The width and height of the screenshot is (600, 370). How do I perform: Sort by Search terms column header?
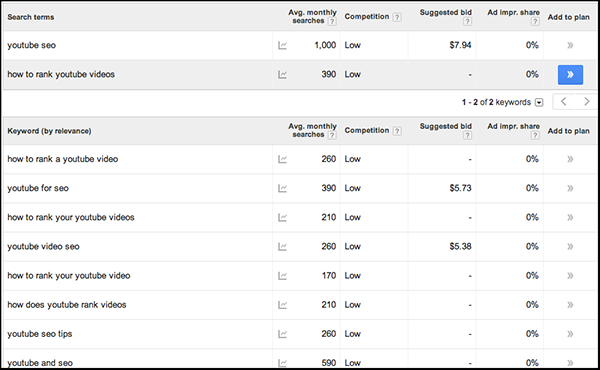[31, 17]
